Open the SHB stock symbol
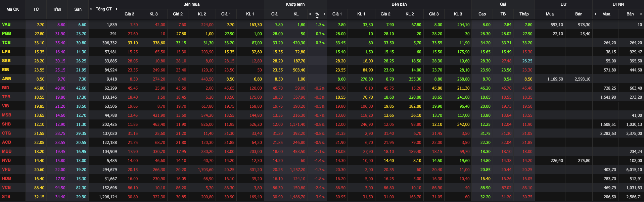 point(6,124)
